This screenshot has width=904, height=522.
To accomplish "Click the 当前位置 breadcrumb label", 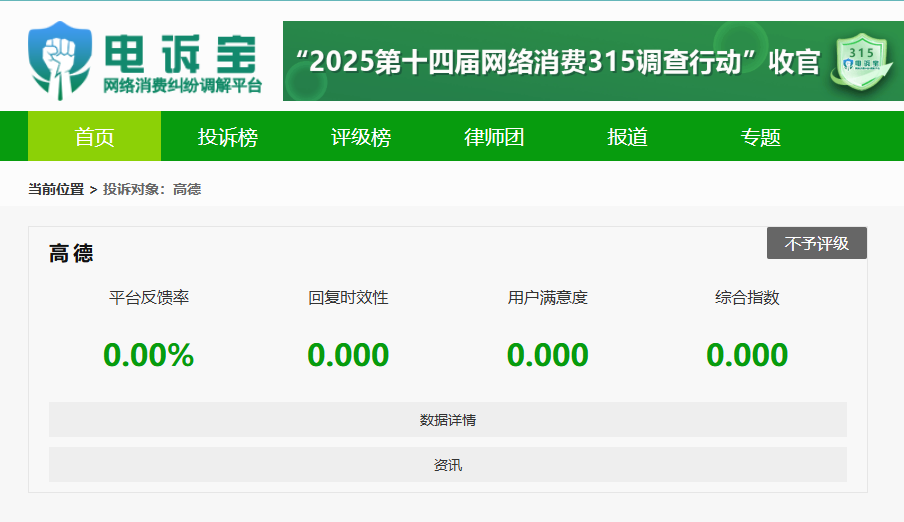I will click(x=56, y=189).
